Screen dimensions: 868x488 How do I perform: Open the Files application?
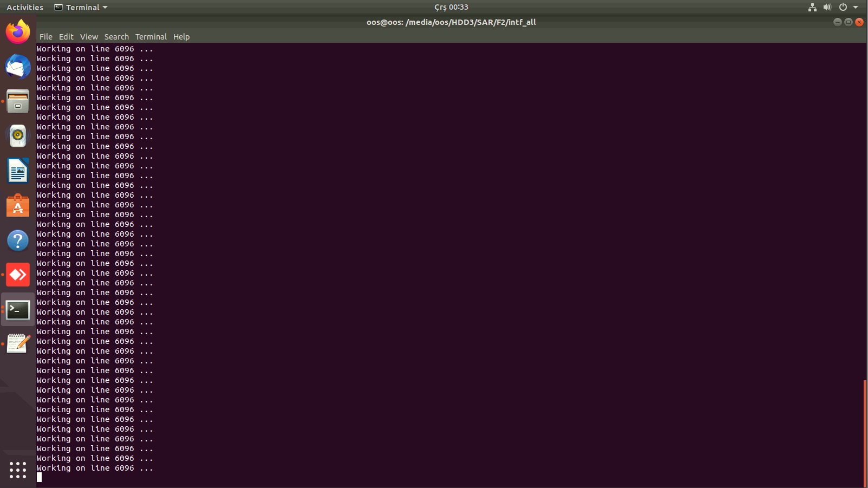pyautogui.click(x=18, y=101)
